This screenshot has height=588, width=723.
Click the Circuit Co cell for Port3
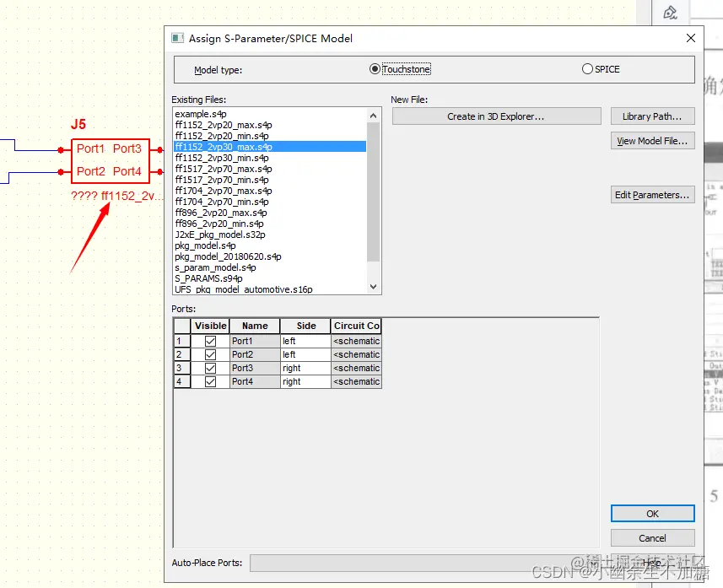(356, 368)
